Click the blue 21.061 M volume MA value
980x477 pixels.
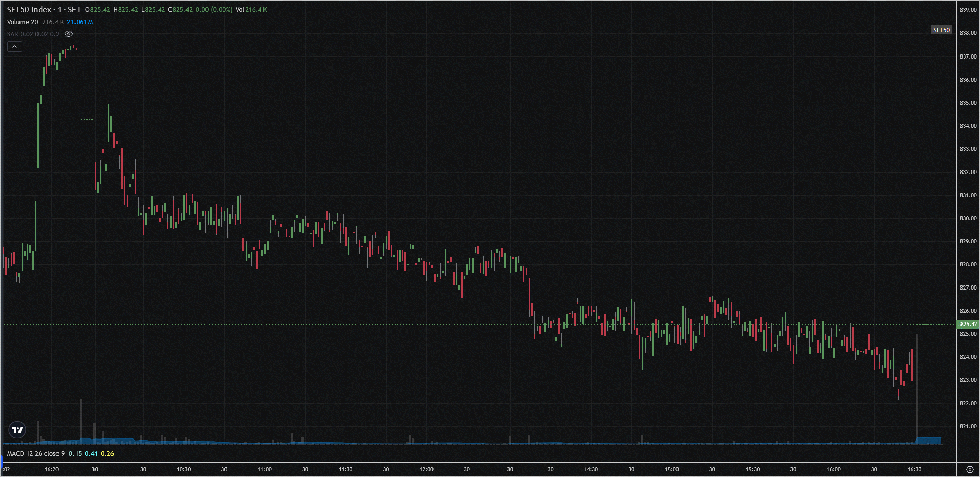click(80, 22)
